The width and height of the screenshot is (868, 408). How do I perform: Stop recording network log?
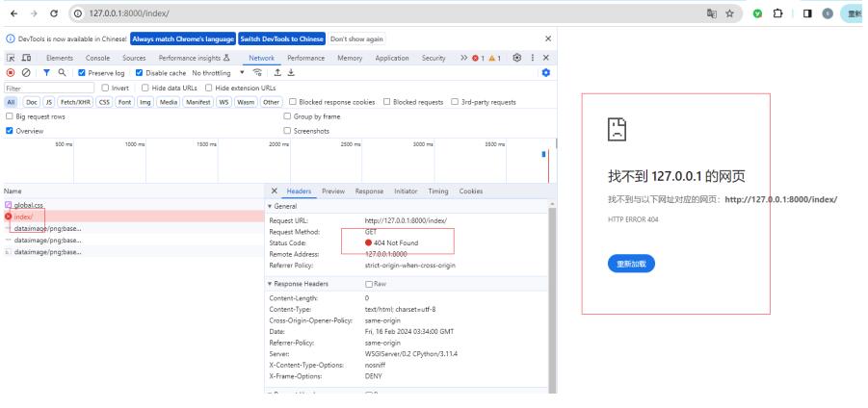click(11, 72)
